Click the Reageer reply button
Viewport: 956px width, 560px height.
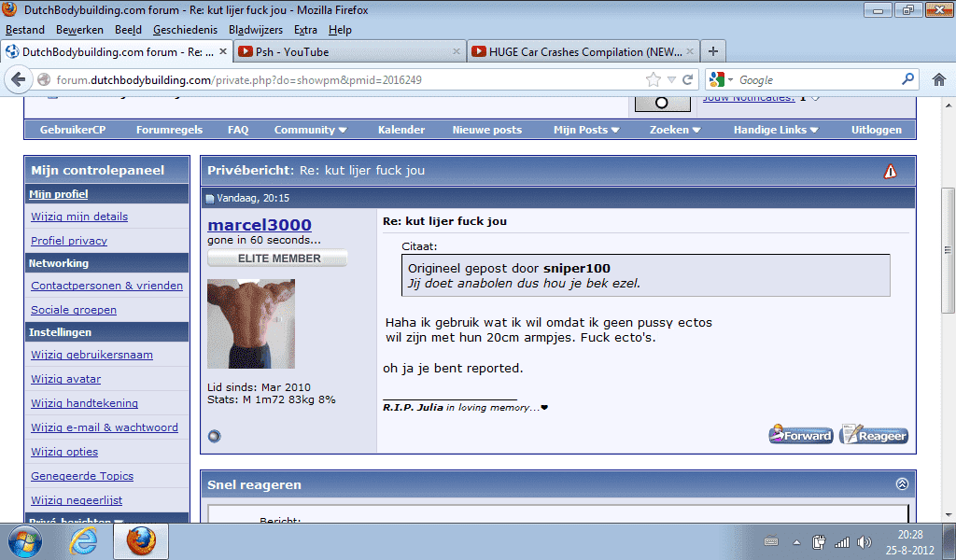(874, 435)
